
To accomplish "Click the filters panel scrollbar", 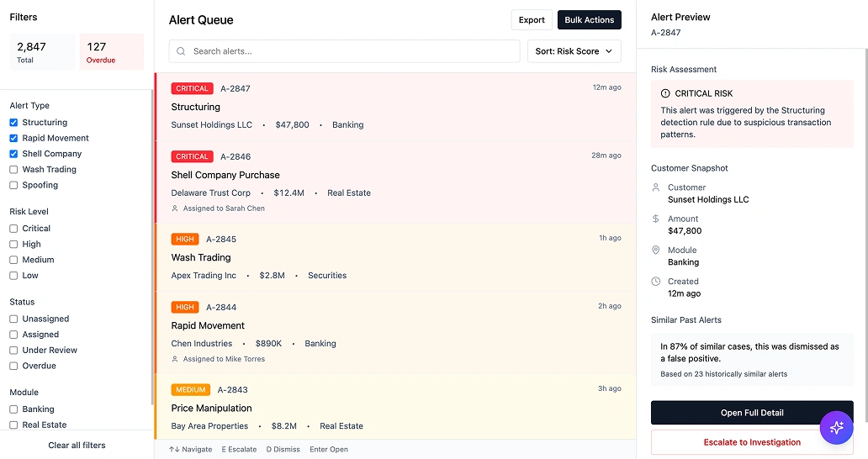I will 151,246.
